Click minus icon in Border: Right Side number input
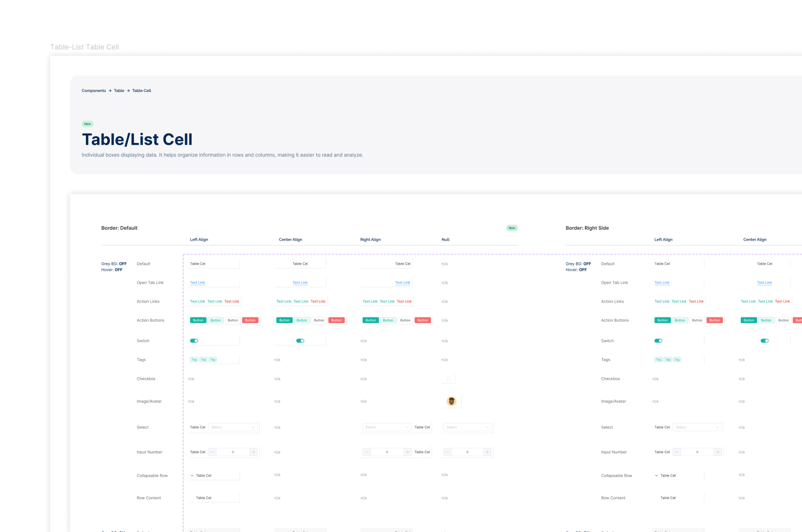 tap(677, 452)
